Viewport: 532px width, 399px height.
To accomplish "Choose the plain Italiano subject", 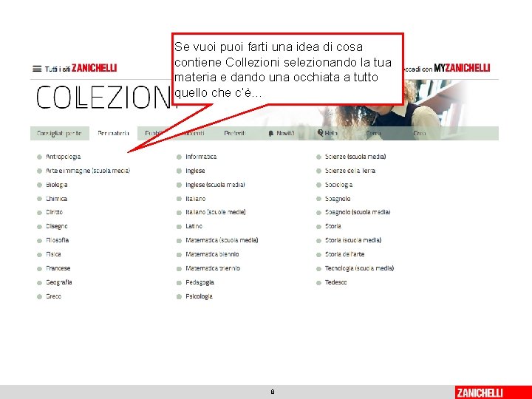I will tap(195, 199).
